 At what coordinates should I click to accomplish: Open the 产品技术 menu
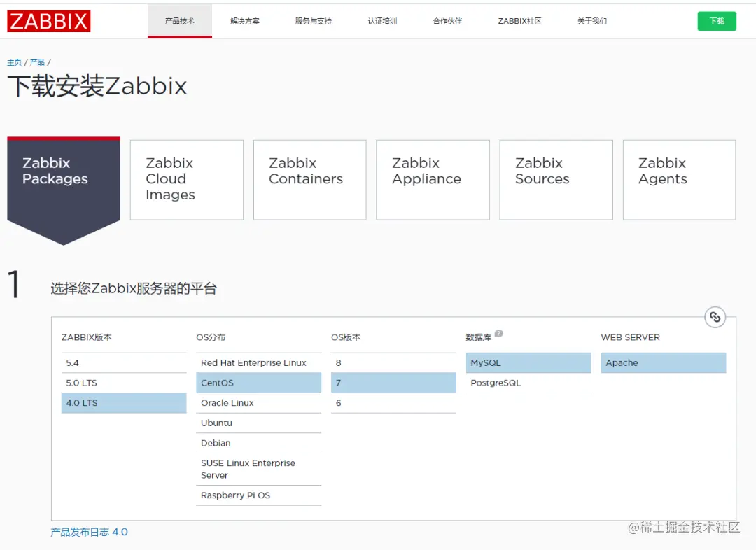pos(180,21)
